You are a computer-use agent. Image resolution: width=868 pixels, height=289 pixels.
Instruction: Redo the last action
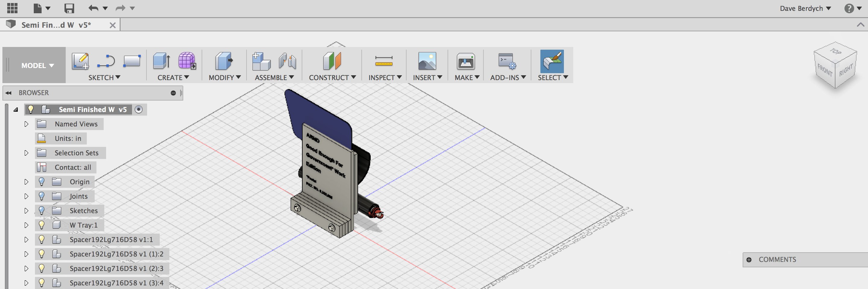[x=120, y=8]
